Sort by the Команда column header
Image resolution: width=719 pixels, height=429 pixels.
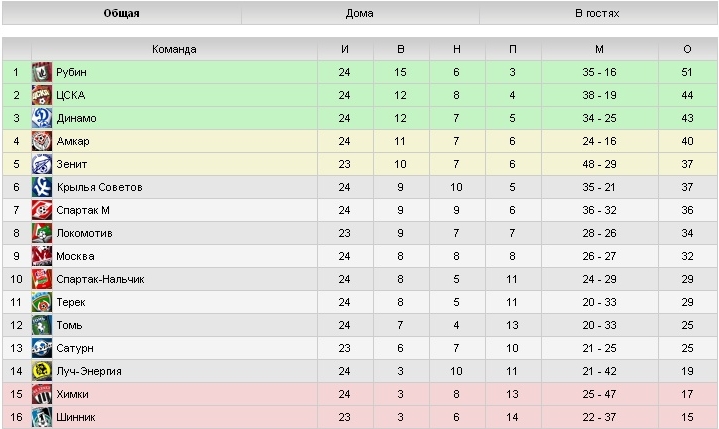[174, 49]
